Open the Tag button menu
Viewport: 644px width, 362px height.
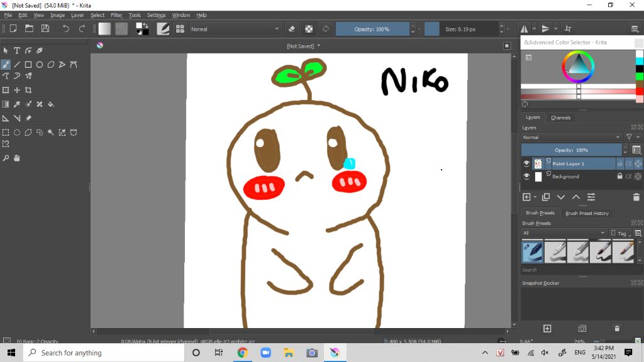[x=621, y=233]
